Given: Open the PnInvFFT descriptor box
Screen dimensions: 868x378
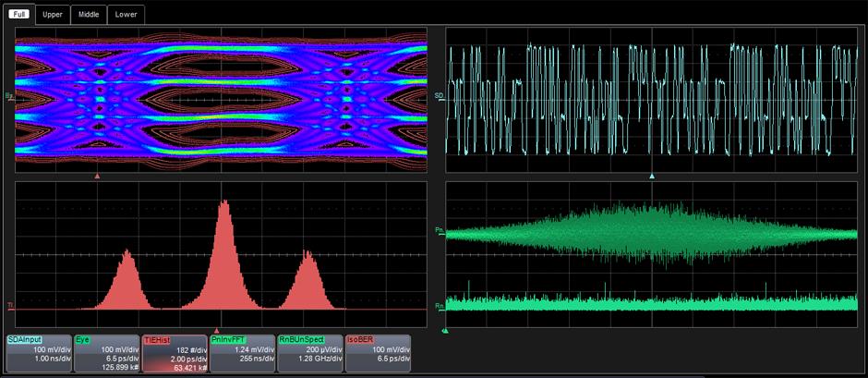Looking at the screenshot, I should click(242, 353).
